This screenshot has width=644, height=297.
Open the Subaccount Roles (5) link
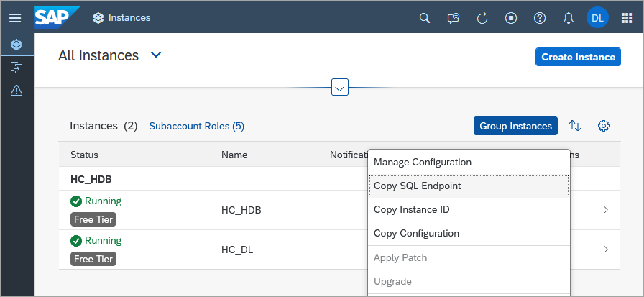[197, 126]
